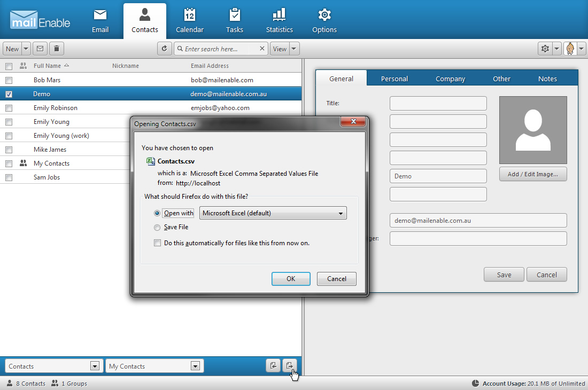Open the Tasks section
Viewport: 588px width, 390px height.
click(x=234, y=21)
